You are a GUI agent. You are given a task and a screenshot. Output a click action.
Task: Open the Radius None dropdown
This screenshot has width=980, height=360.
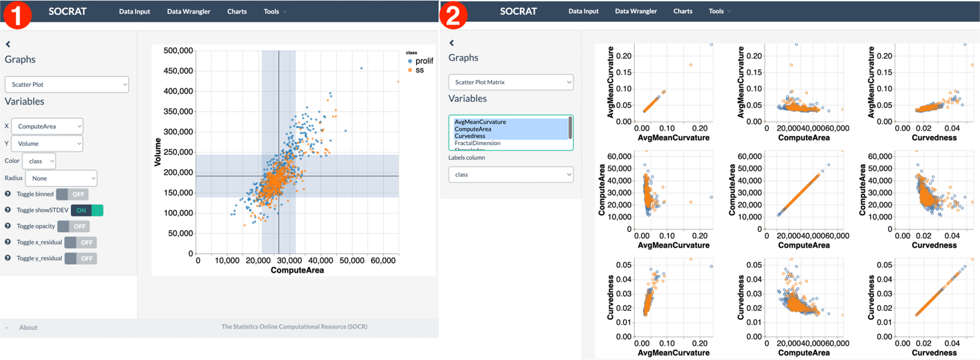61,178
